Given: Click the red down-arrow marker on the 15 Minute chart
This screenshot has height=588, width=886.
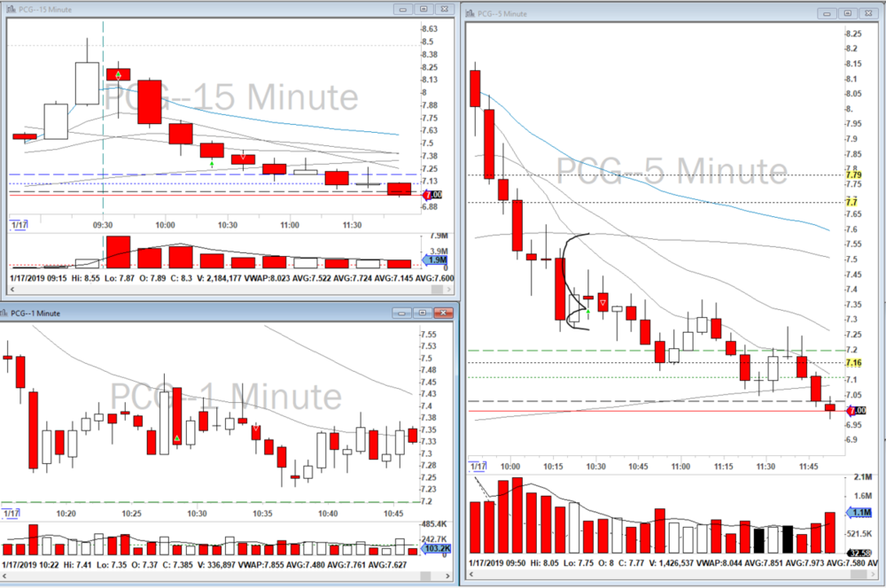Looking at the screenshot, I should (x=243, y=158).
